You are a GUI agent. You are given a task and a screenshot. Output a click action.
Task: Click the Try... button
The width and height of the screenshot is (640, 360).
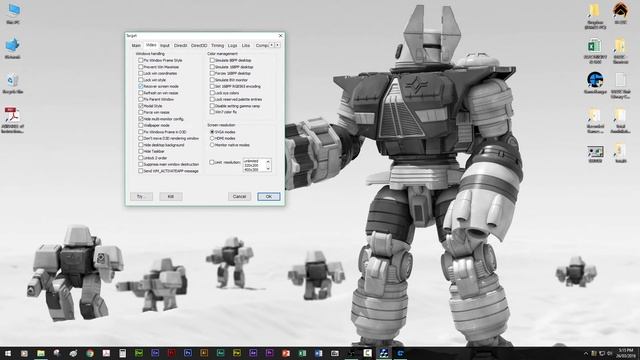point(141,196)
